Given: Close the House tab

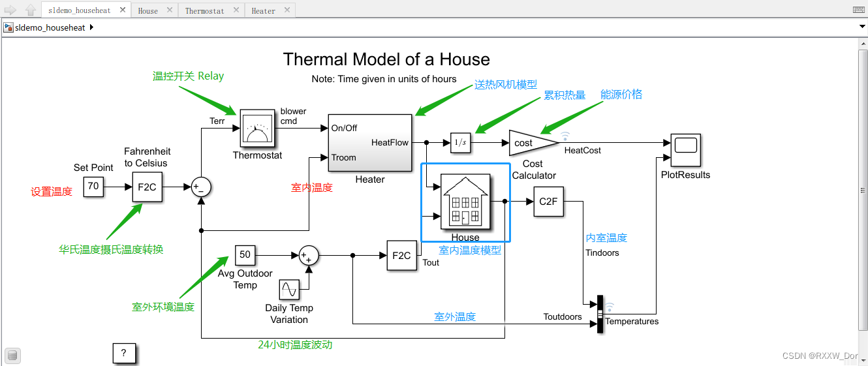Looking at the screenshot, I should coord(169,10).
